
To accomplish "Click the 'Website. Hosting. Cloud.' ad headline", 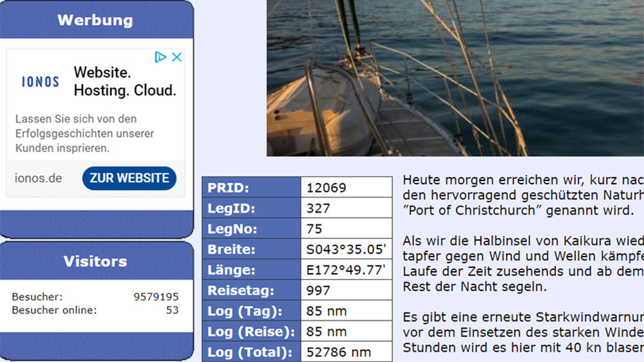I will click(124, 82).
